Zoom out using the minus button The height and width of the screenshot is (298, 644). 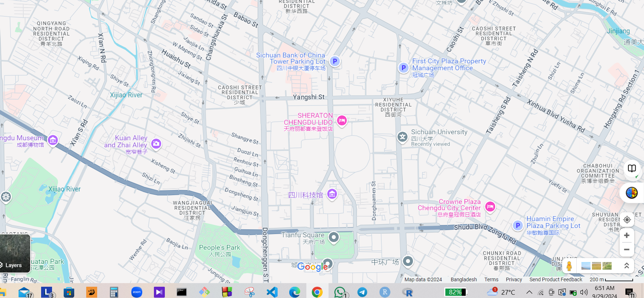(627, 249)
